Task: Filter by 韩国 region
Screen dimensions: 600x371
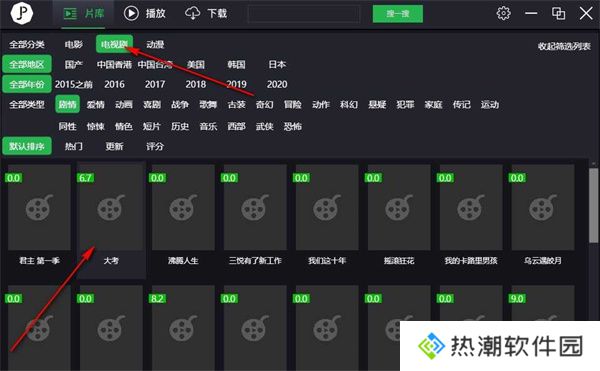Action: [x=236, y=64]
